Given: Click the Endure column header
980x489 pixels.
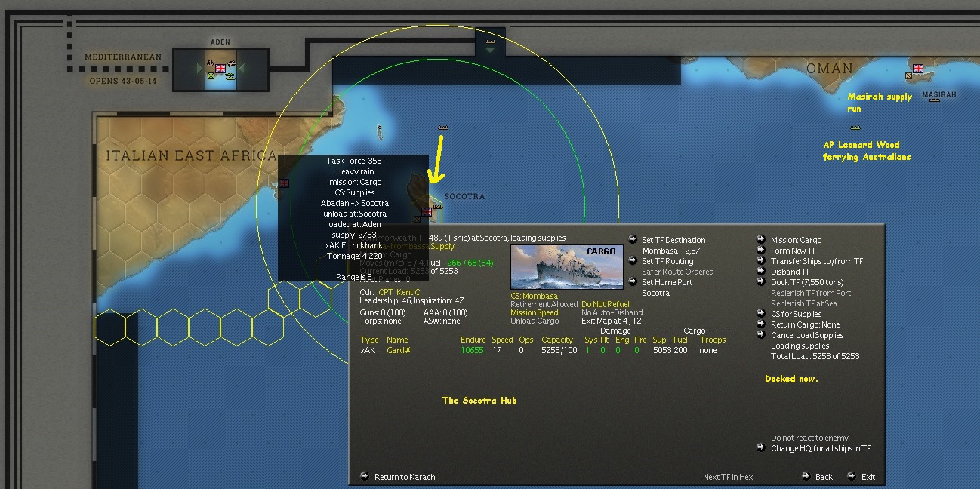Looking at the screenshot, I should [473, 340].
